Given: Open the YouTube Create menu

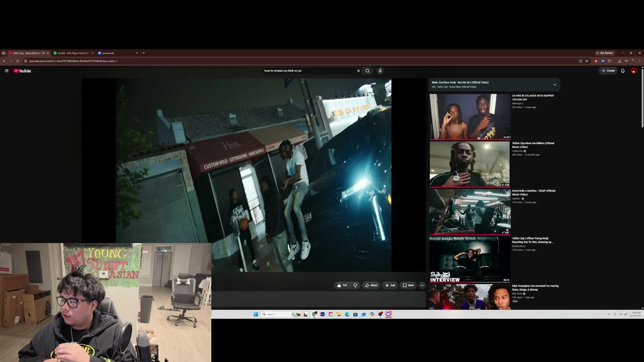Looking at the screenshot, I should pyautogui.click(x=608, y=71).
